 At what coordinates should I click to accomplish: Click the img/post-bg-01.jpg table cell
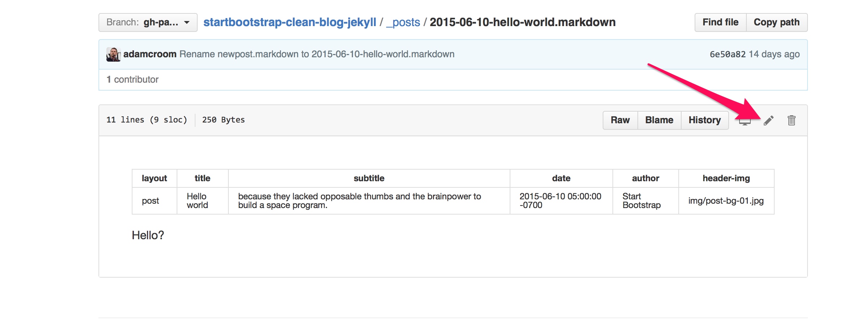[x=726, y=201]
